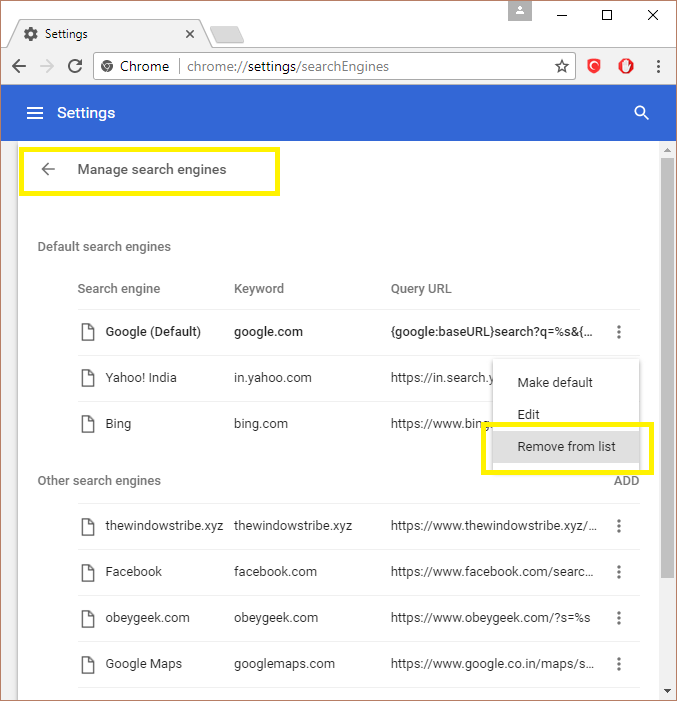Click the Settings header title
This screenshot has height=701, width=677.
click(x=86, y=113)
